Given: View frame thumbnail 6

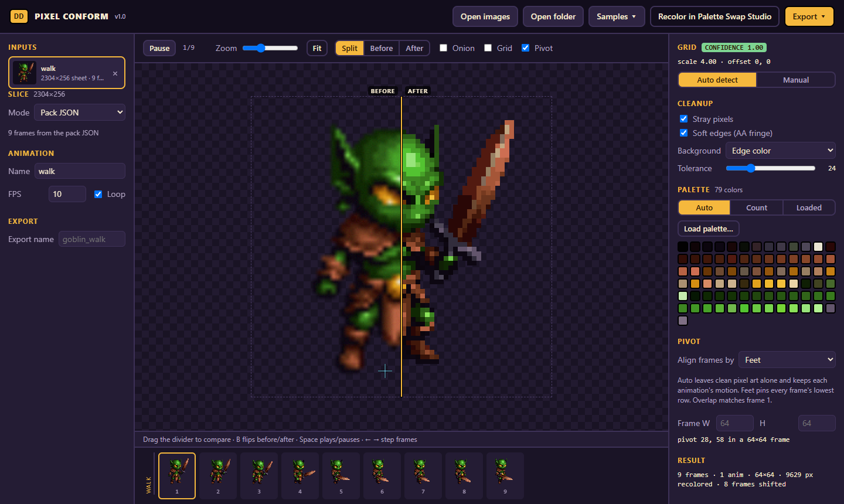Looking at the screenshot, I should [382, 475].
